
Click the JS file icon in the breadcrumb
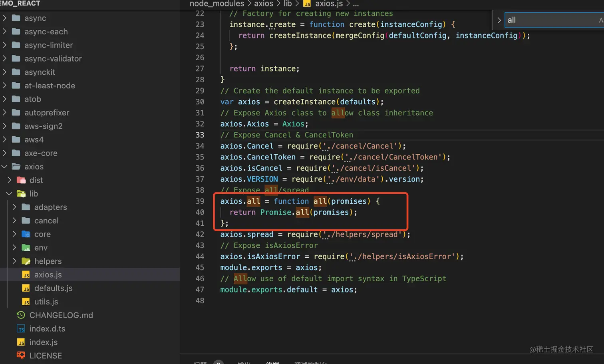pos(307,4)
